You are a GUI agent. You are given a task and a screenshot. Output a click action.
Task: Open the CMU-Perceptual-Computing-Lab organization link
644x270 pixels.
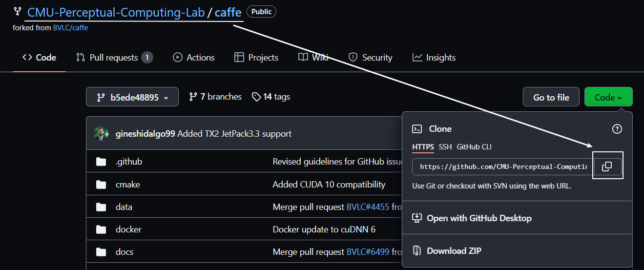click(x=116, y=12)
